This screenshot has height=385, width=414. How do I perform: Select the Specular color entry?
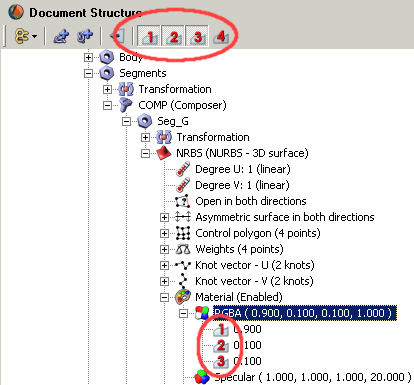pyautogui.click(x=313, y=377)
